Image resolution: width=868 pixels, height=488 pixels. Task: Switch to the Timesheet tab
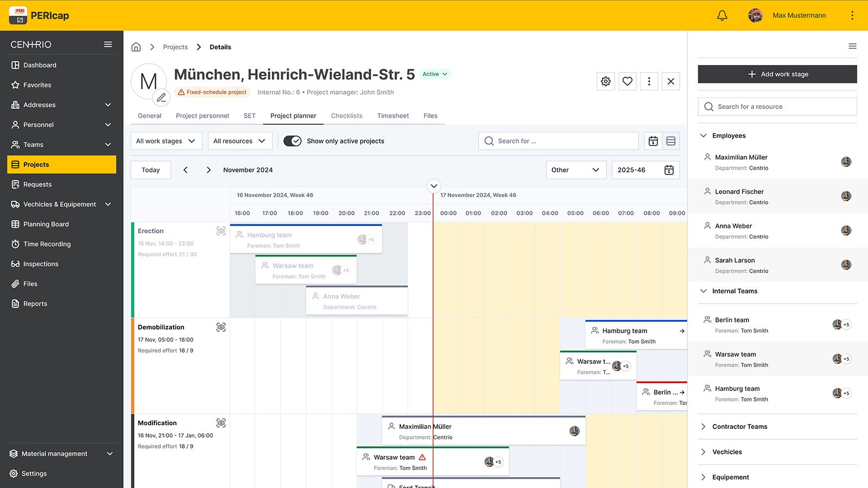tap(393, 115)
